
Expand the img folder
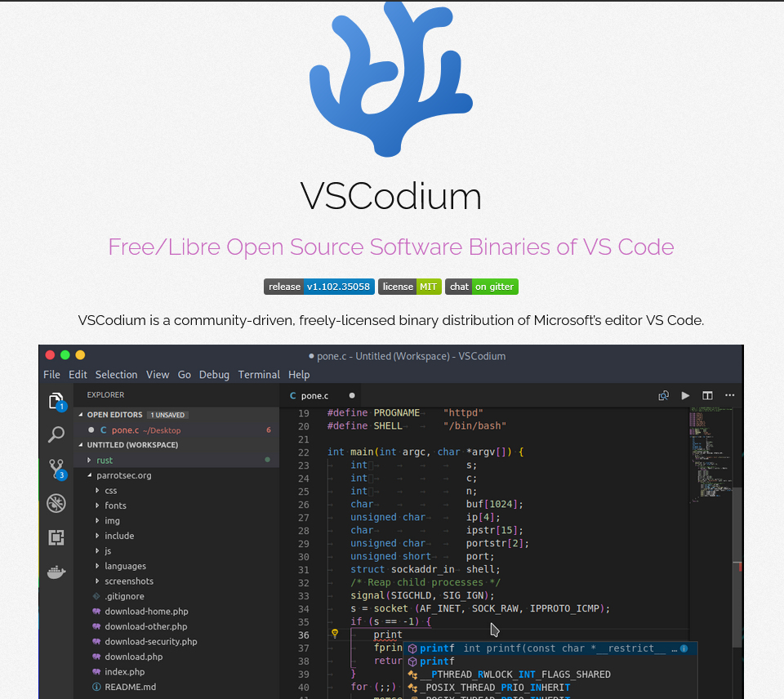click(97, 520)
